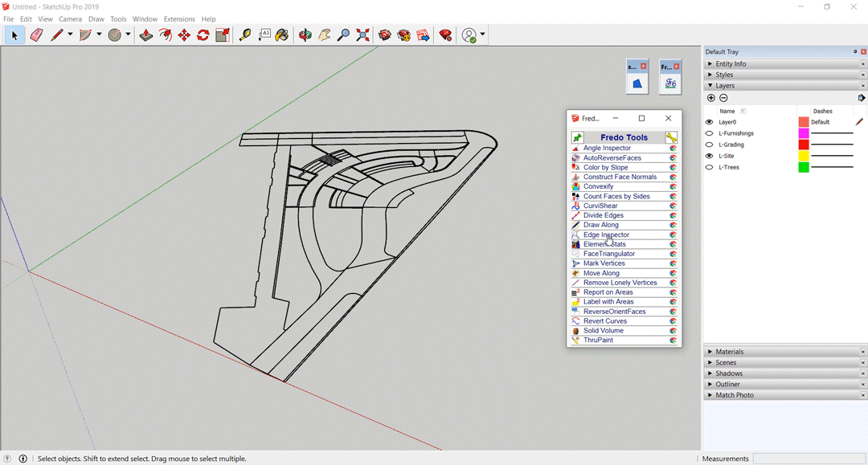Expand the Materials panel

[x=729, y=352]
